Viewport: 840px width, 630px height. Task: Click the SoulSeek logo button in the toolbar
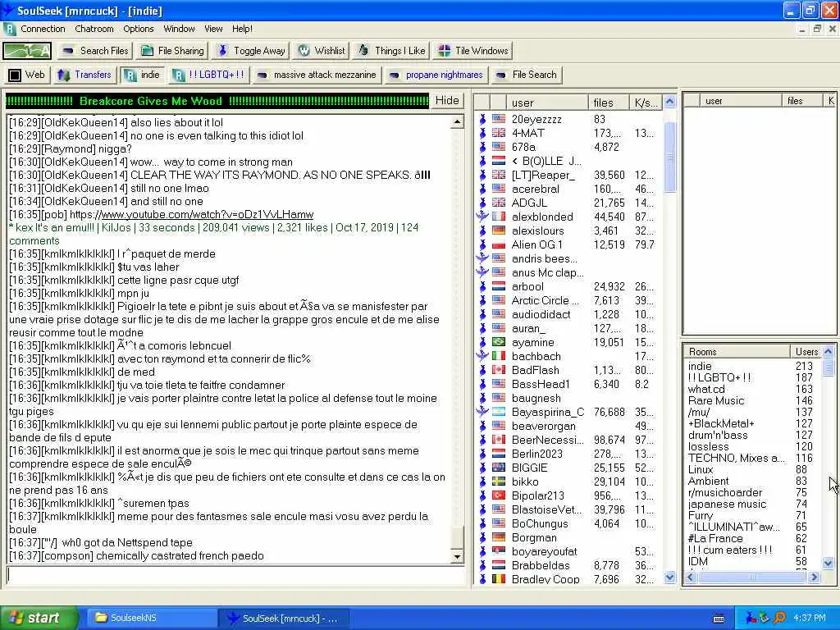pos(27,51)
